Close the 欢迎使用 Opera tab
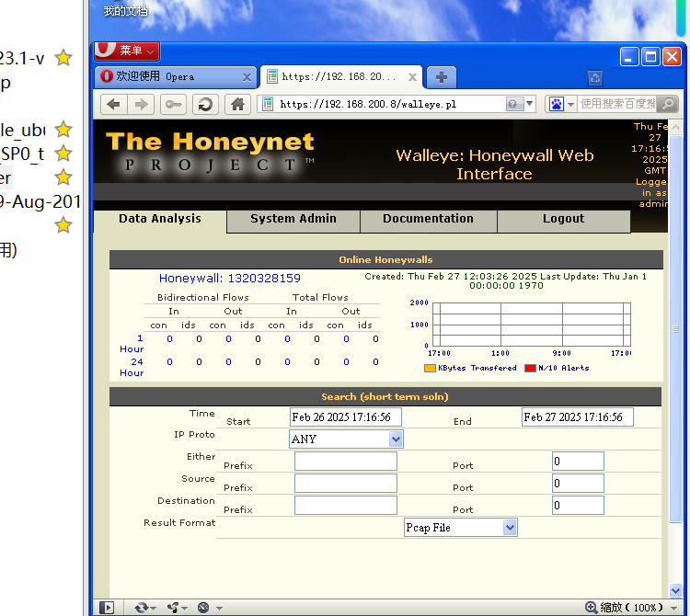The width and height of the screenshot is (690, 616). [x=247, y=77]
